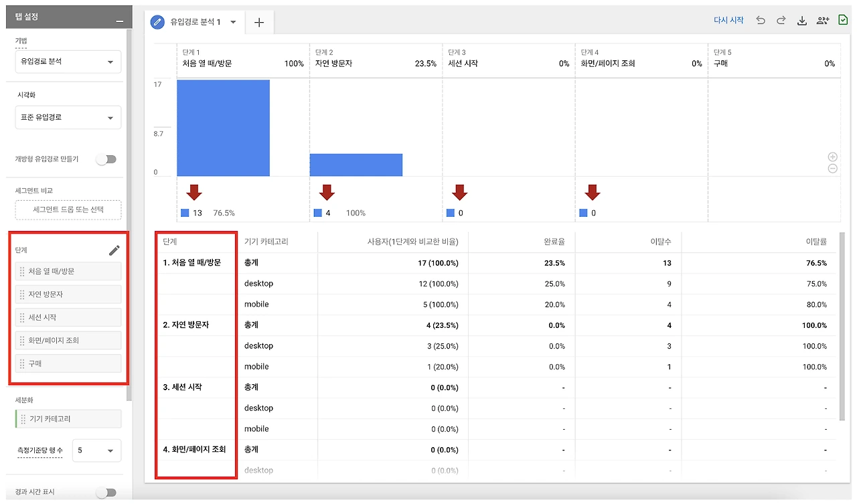Open the 기법 dropdown showing 유입경로 분석
This screenshot has height=504, width=857.
[x=68, y=62]
